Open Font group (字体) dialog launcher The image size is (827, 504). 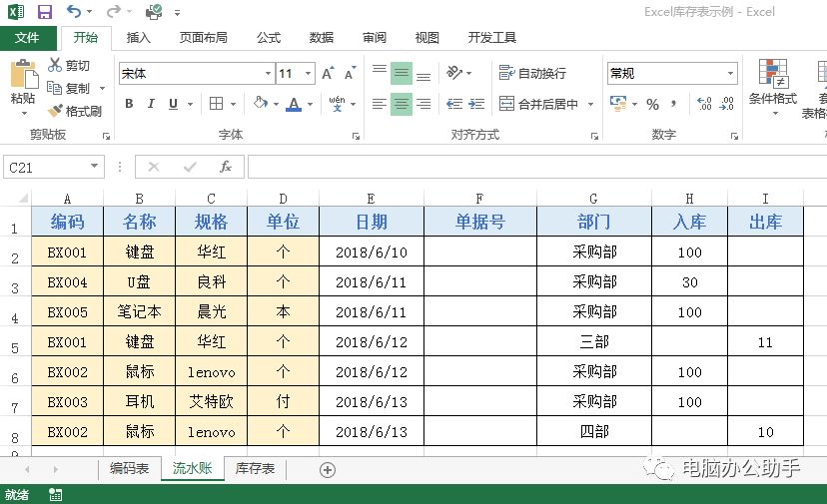[x=356, y=136]
